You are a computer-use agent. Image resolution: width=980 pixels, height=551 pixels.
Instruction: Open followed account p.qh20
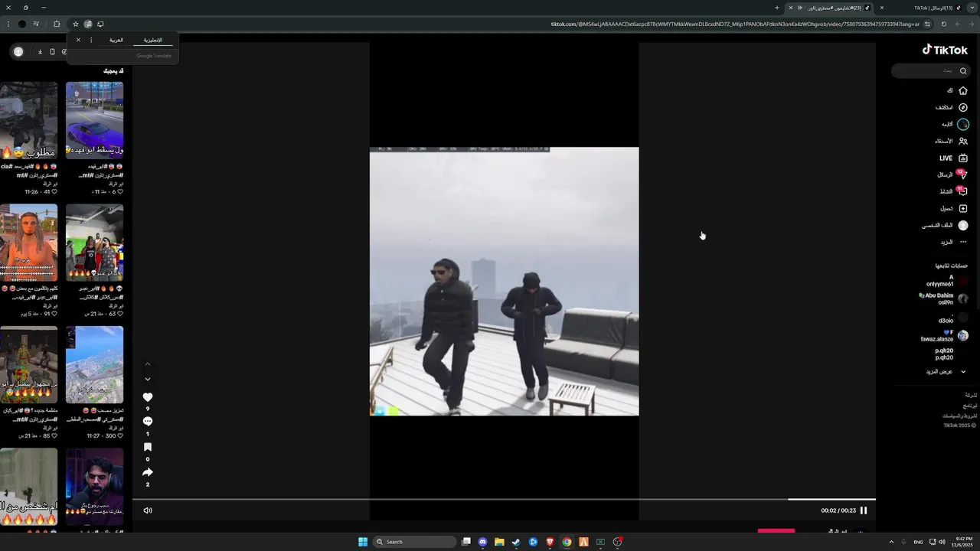(944, 354)
